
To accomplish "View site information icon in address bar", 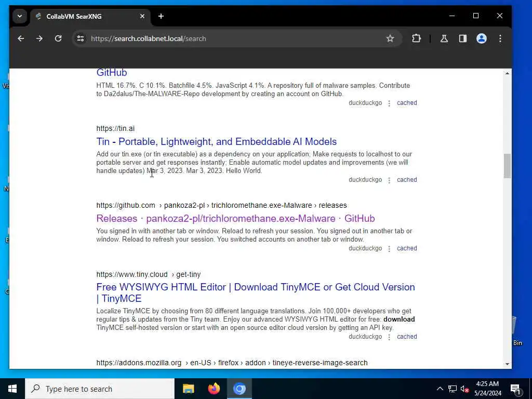I will 81,38.
